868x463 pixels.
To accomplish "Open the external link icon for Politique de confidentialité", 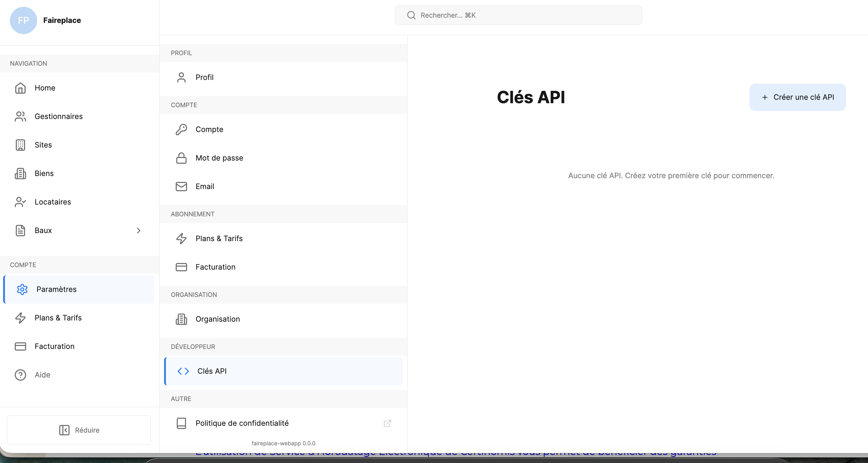I will pos(387,423).
